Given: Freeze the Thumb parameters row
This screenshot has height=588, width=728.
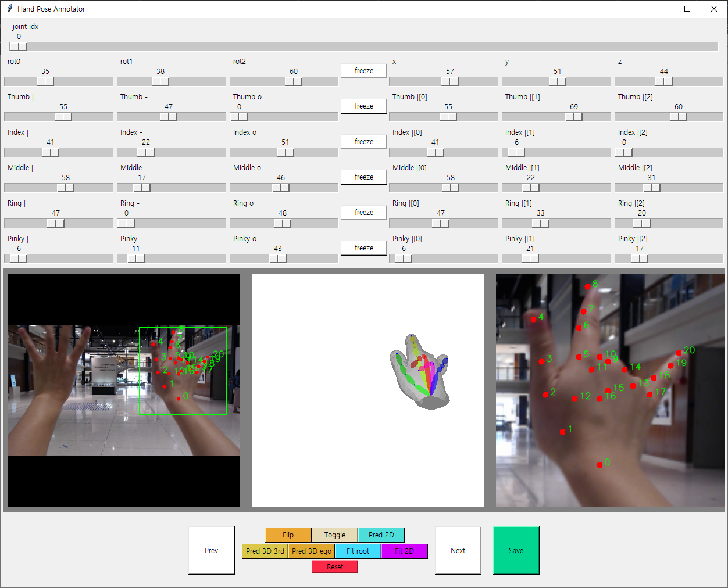Looking at the screenshot, I should [363, 106].
